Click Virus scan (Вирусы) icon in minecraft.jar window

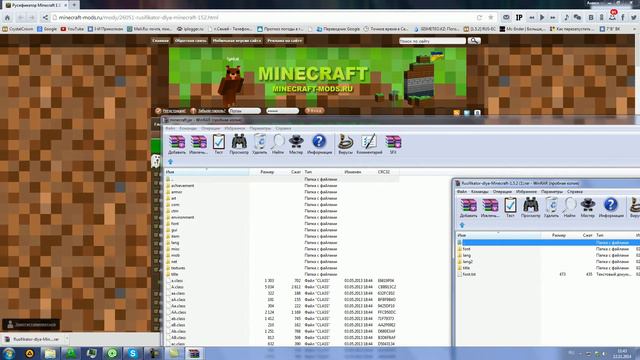point(345,144)
